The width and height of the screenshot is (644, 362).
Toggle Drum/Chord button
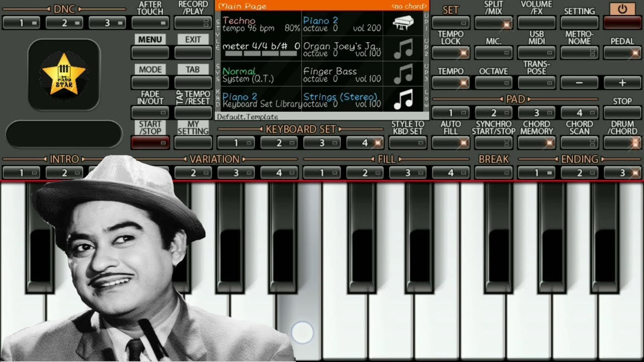(x=622, y=143)
